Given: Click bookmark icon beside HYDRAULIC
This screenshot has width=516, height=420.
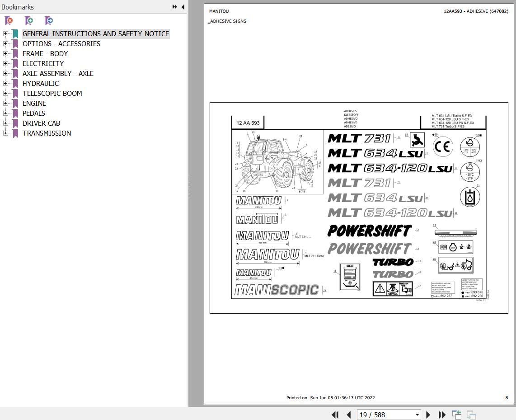Looking at the screenshot, I should [15, 84].
